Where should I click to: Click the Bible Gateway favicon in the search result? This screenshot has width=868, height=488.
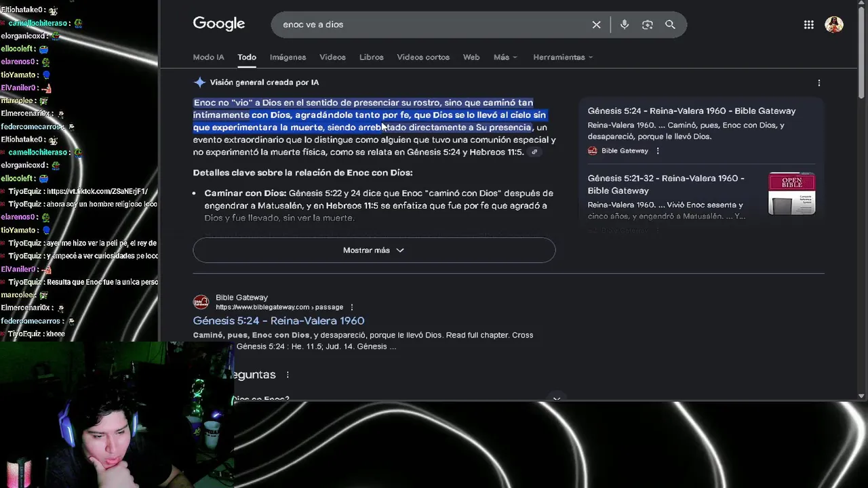(201, 302)
